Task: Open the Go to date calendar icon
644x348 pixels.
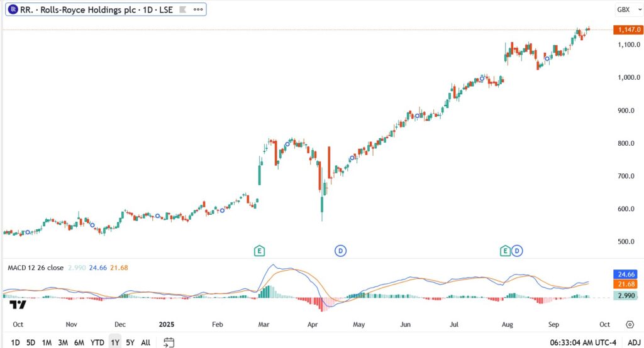Action: point(169,342)
